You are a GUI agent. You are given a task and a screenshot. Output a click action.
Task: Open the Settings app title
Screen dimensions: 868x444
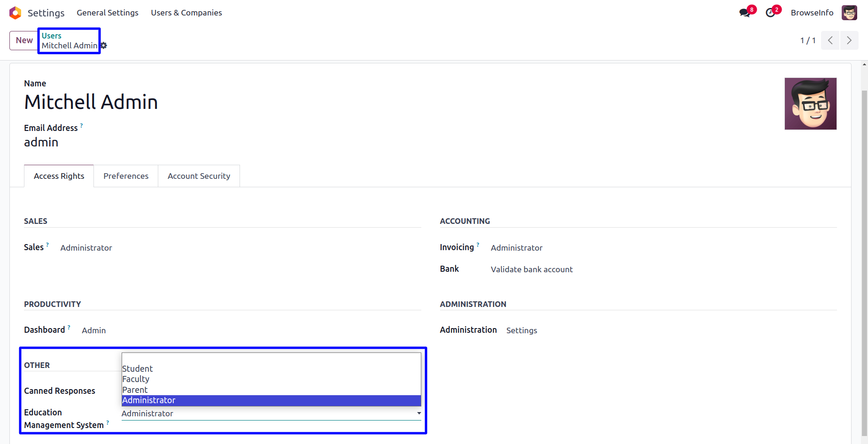pos(46,13)
